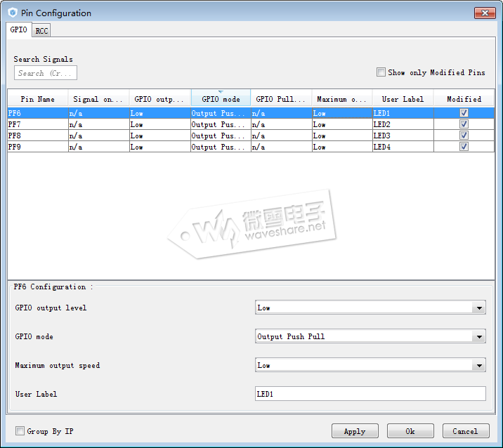The width and height of the screenshot is (503, 448).
Task: Sort by the GPIO mode column header
Action: click(221, 99)
